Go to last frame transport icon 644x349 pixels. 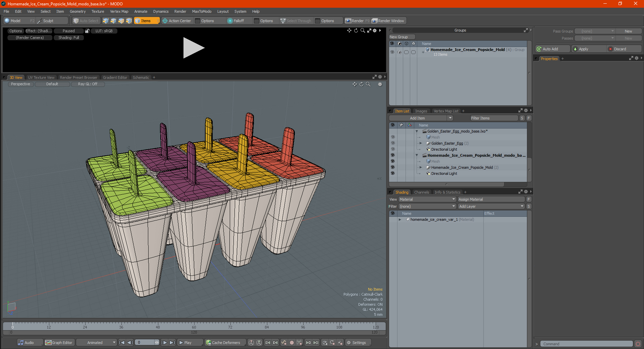coord(172,343)
